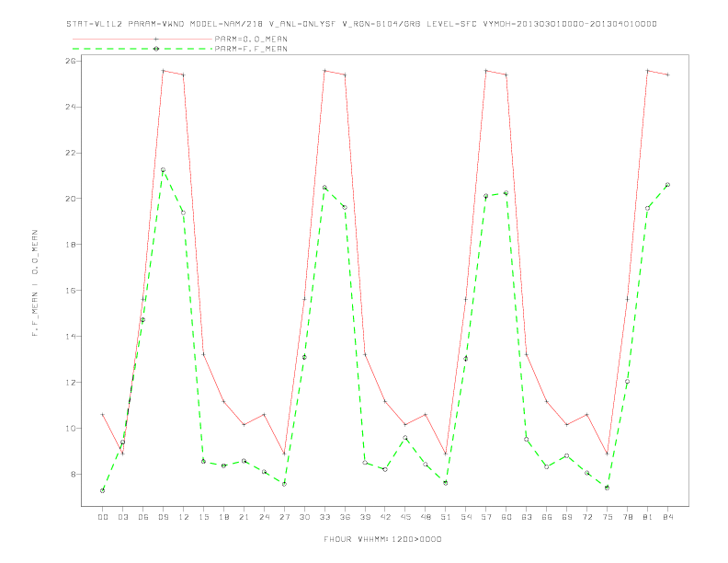Screen dimensions: 728x563
Task: Click the green F.F_MEAN circle marker at hour 00
Action: click(x=103, y=490)
